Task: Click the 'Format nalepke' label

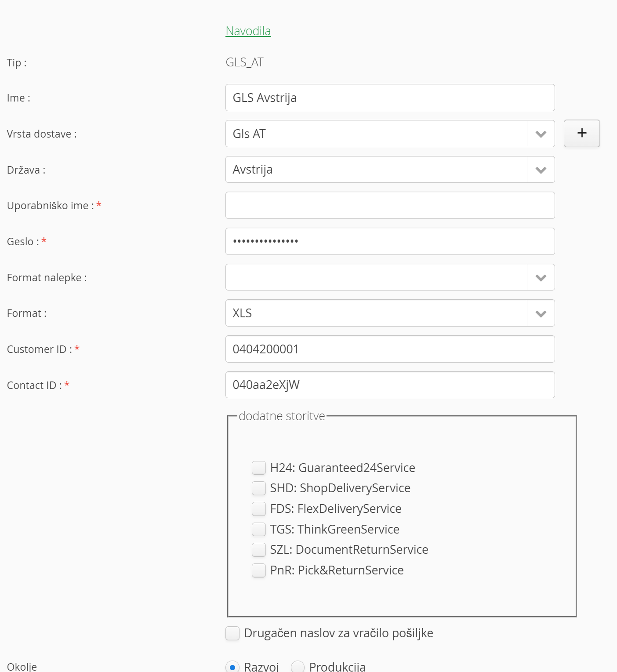Action: point(47,277)
